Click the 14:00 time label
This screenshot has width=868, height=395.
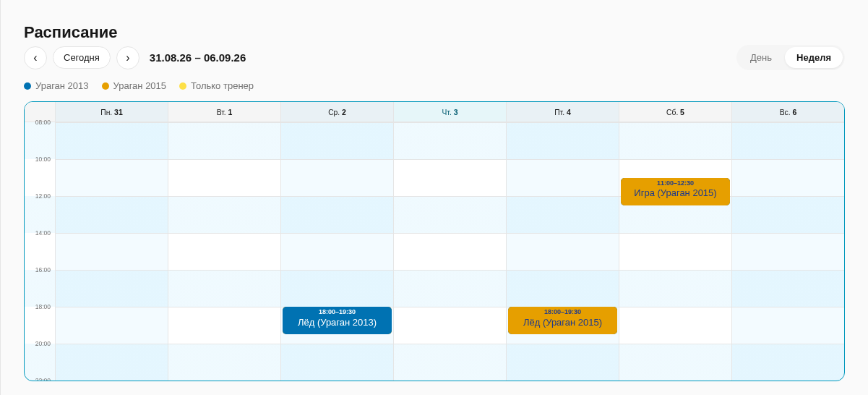point(43,233)
